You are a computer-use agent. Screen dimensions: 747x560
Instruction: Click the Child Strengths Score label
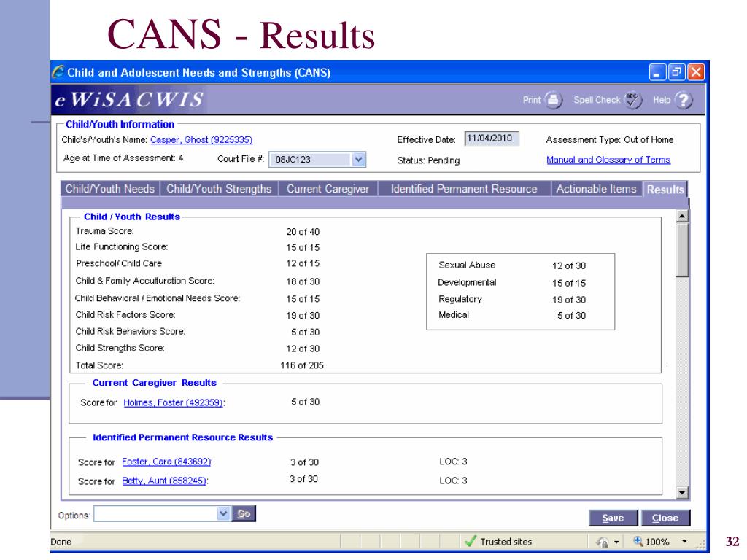click(120, 348)
